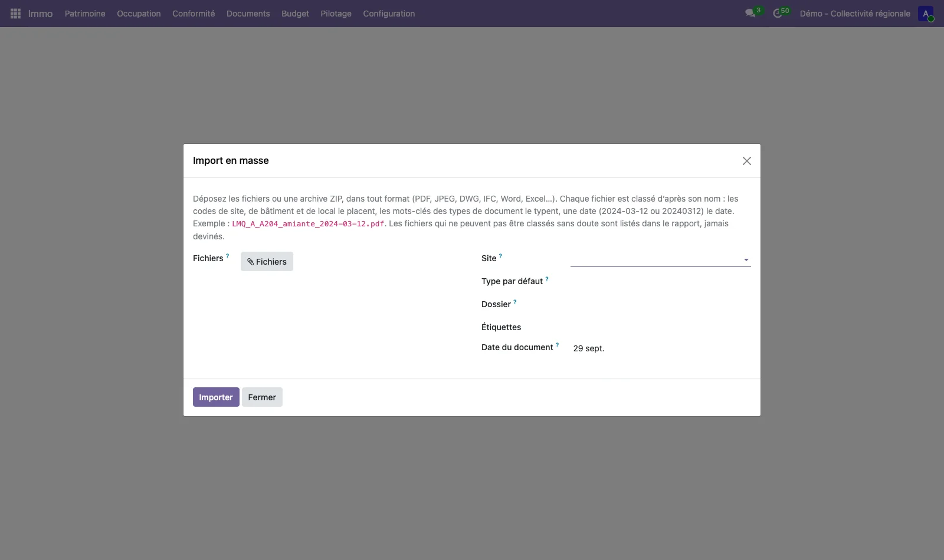Viewport: 944px width, 560px height.
Task: Show help tooltip for Type par défaut
Action: tap(547, 279)
